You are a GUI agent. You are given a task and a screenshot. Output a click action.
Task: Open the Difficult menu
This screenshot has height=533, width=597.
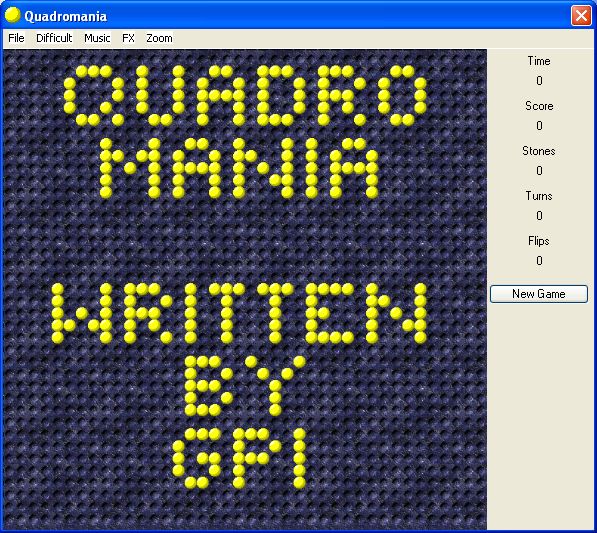click(54, 38)
